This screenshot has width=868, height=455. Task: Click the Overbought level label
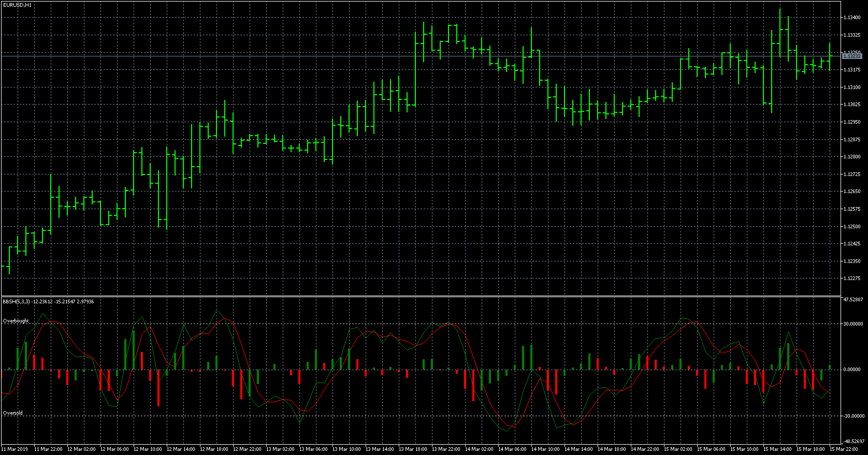pos(16,321)
